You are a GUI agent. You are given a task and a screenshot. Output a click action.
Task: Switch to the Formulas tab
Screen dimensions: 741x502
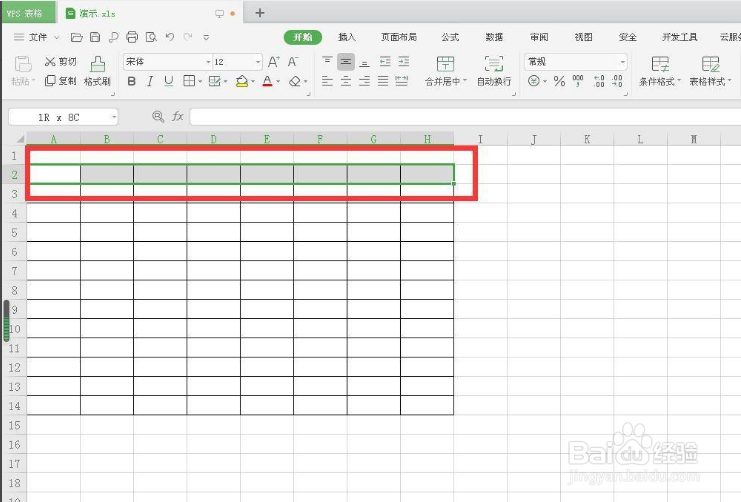pos(450,37)
